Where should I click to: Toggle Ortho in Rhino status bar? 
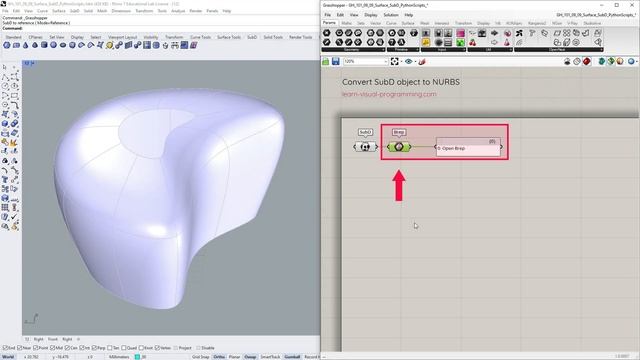[x=219, y=357]
